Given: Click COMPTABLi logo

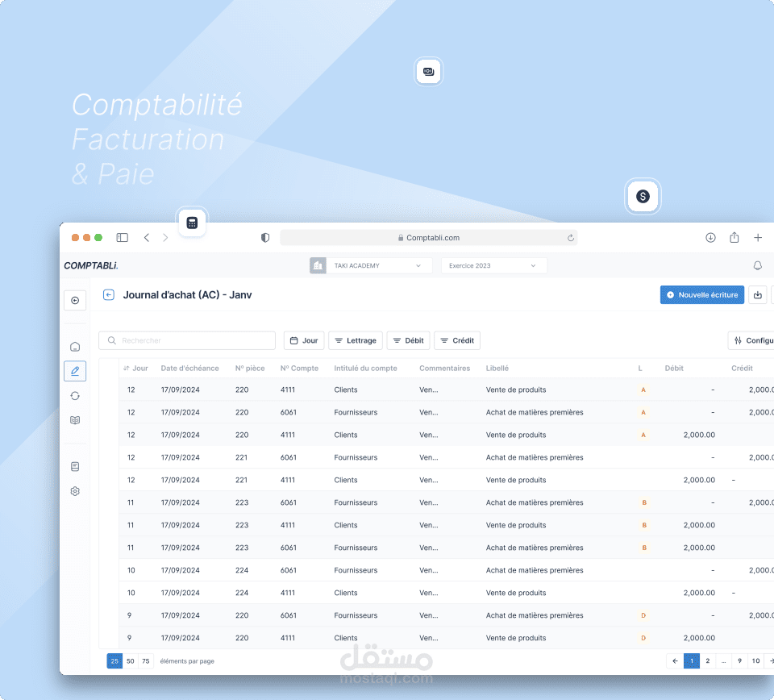Looking at the screenshot, I should point(91,265).
